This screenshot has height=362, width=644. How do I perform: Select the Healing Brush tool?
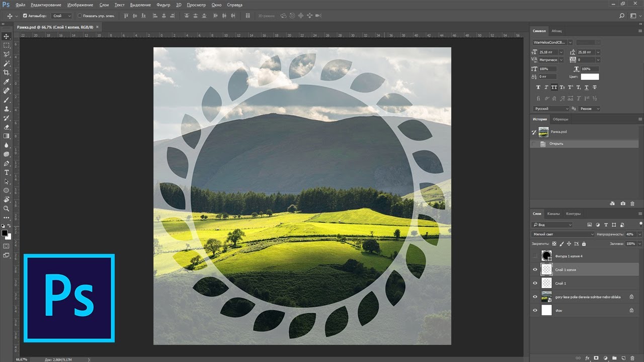point(7,90)
